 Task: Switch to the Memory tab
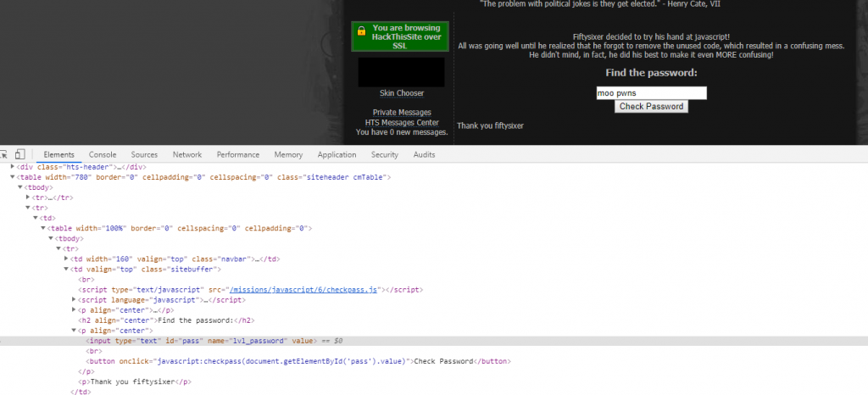click(288, 155)
